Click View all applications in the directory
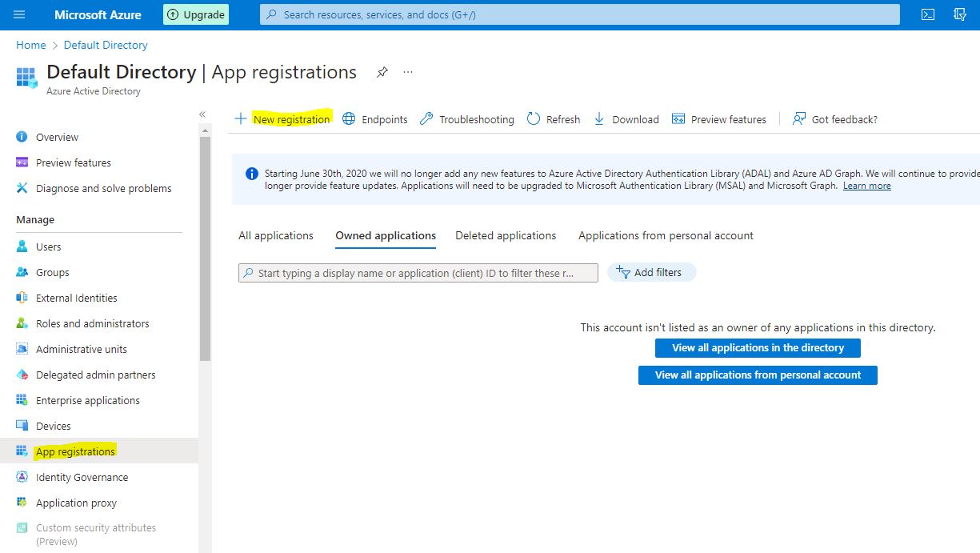Image resolution: width=980 pixels, height=553 pixels. pyautogui.click(x=758, y=347)
